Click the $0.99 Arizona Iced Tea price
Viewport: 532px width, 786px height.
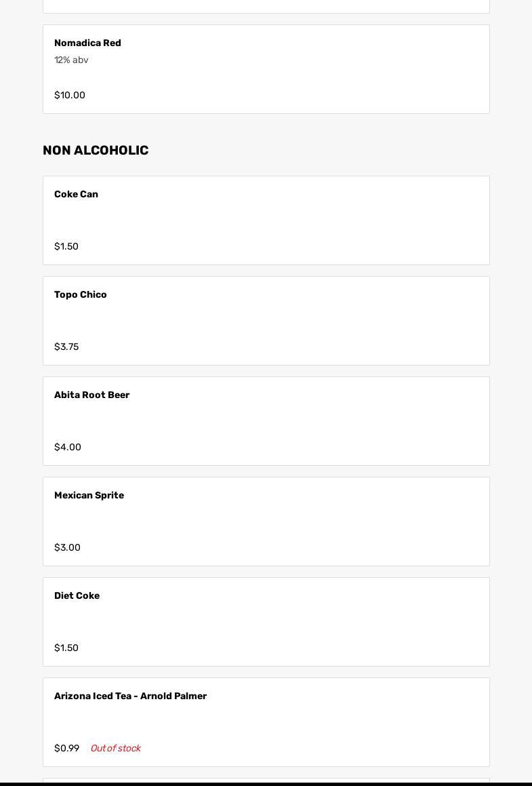[66, 749]
